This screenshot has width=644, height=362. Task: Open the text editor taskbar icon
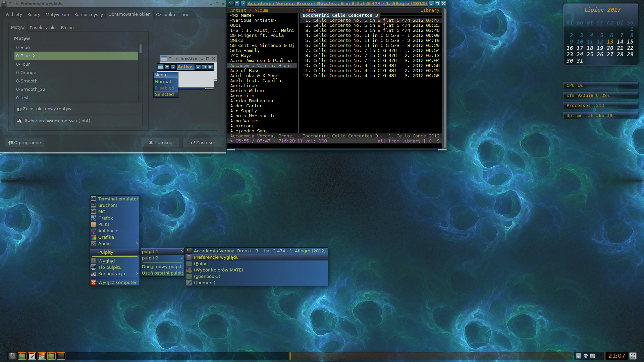tap(32, 356)
